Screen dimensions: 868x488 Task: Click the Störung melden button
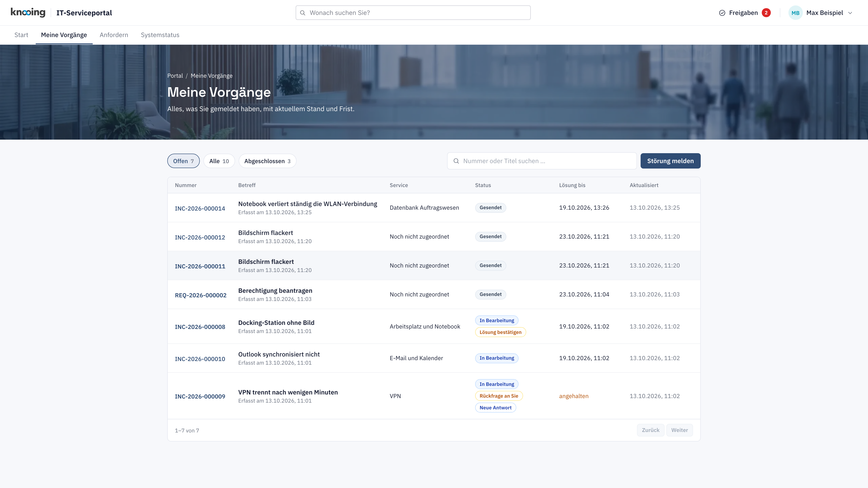pyautogui.click(x=670, y=161)
